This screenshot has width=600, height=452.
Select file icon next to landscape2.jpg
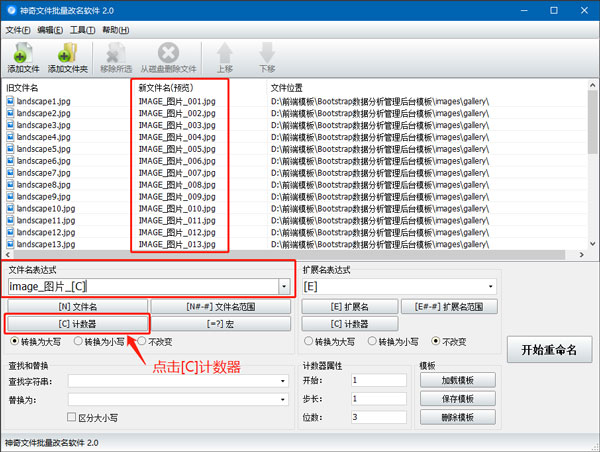10,113
